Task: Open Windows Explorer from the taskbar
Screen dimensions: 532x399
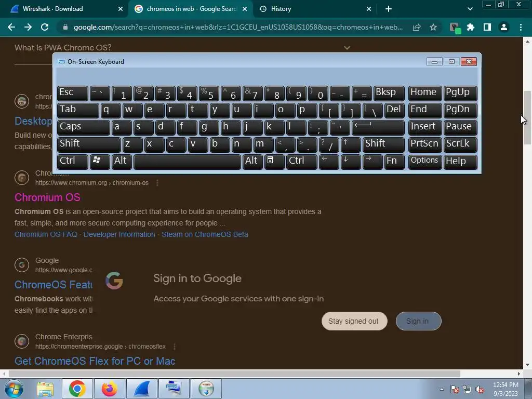Action: (45, 389)
